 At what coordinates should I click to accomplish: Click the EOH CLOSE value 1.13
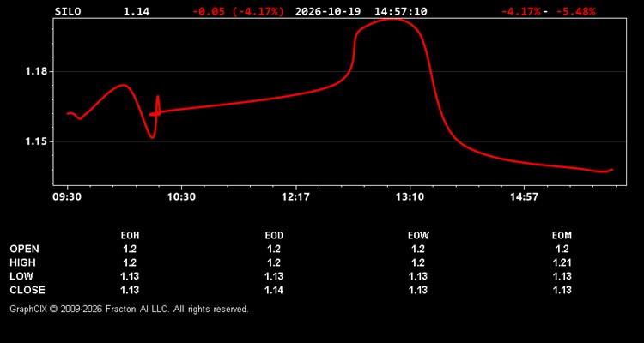click(x=130, y=290)
